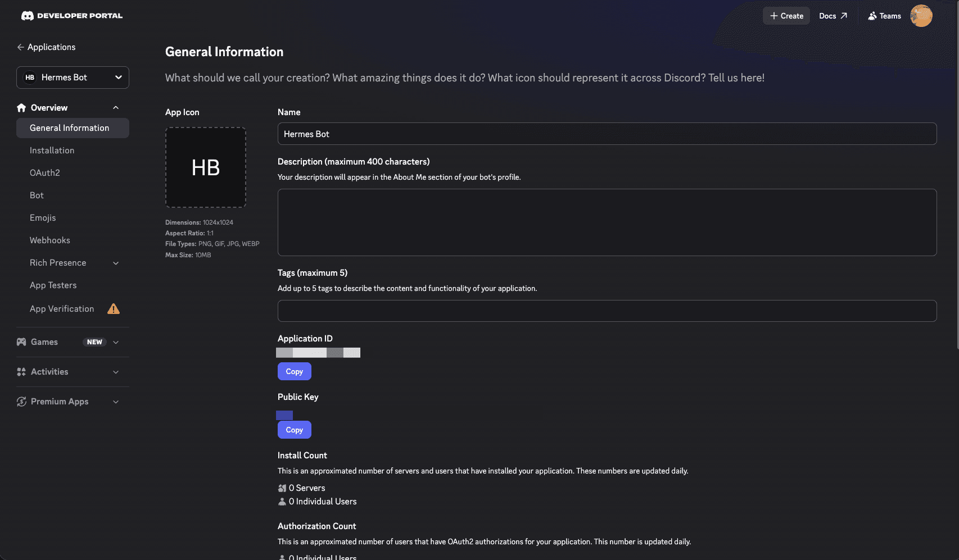Go to the Bot settings page
The width and height of the screenshot is (959, 560).
(x=73, y=195)
